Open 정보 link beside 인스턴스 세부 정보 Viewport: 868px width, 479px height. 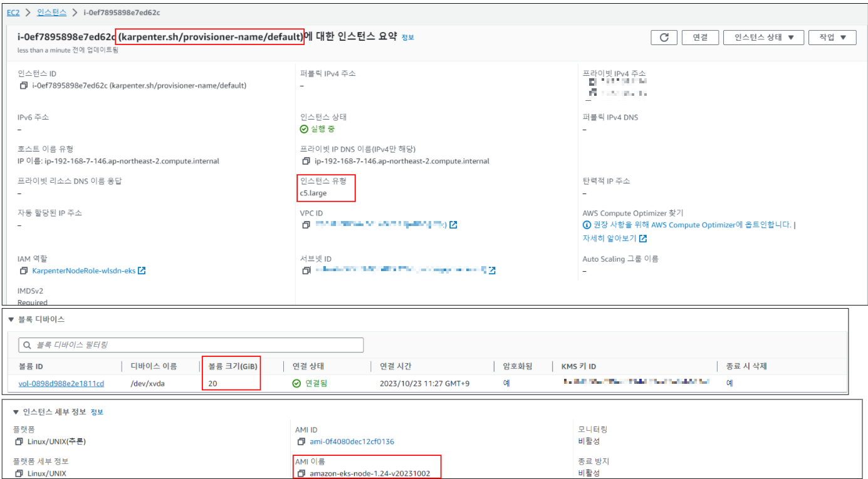[x=97, y=412]
